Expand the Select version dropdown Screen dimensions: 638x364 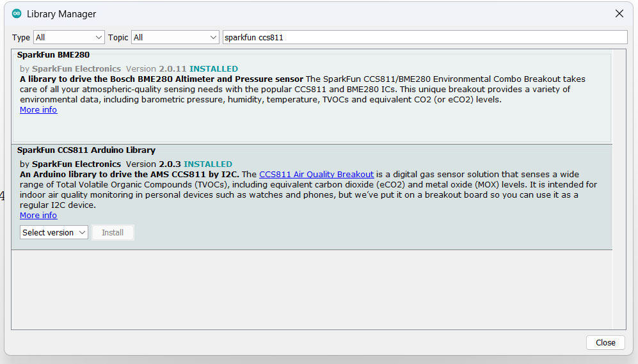[54, 233]
